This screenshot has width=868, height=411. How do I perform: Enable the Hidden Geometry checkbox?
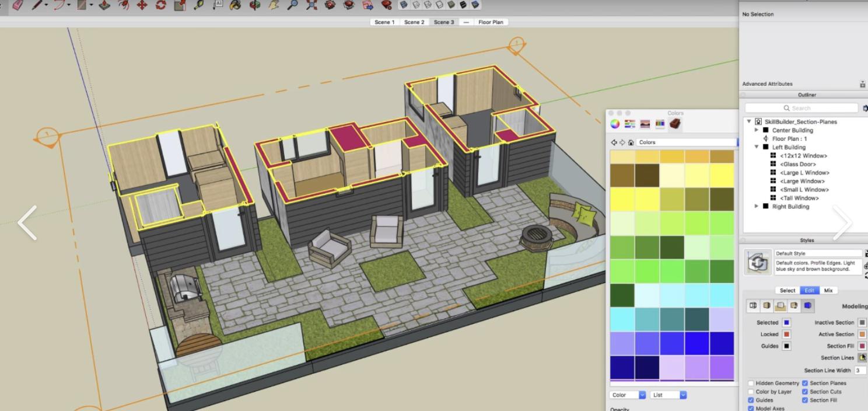[751, 384]
